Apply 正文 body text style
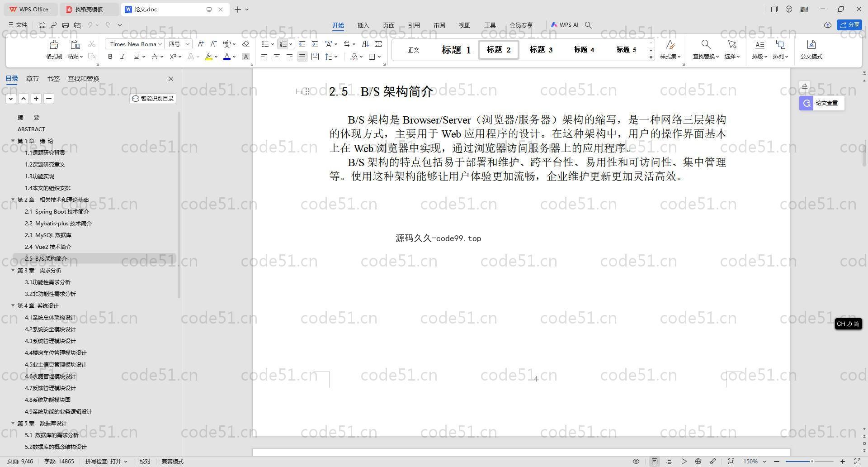This screenshot has width=868, height=467. point(414,50)
